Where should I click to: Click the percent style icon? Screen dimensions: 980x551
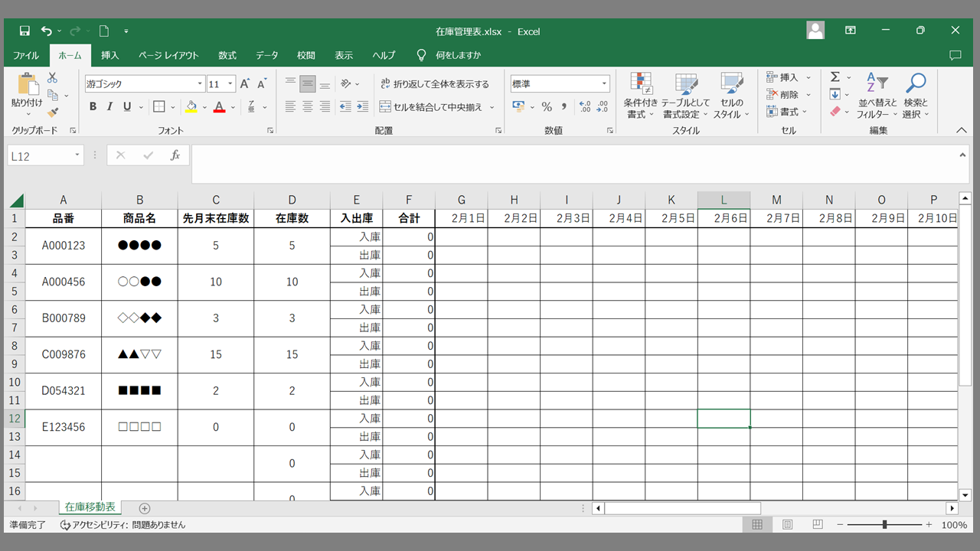547,107
